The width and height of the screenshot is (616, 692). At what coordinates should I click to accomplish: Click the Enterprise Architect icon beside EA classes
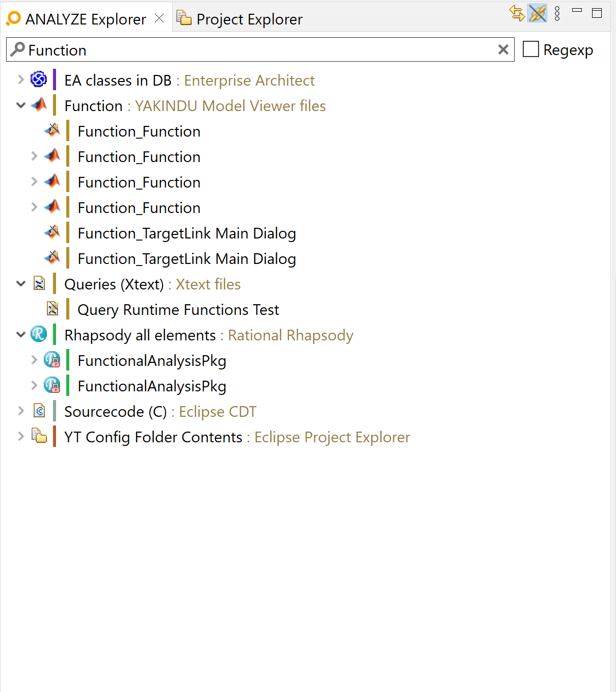(39, 79)
